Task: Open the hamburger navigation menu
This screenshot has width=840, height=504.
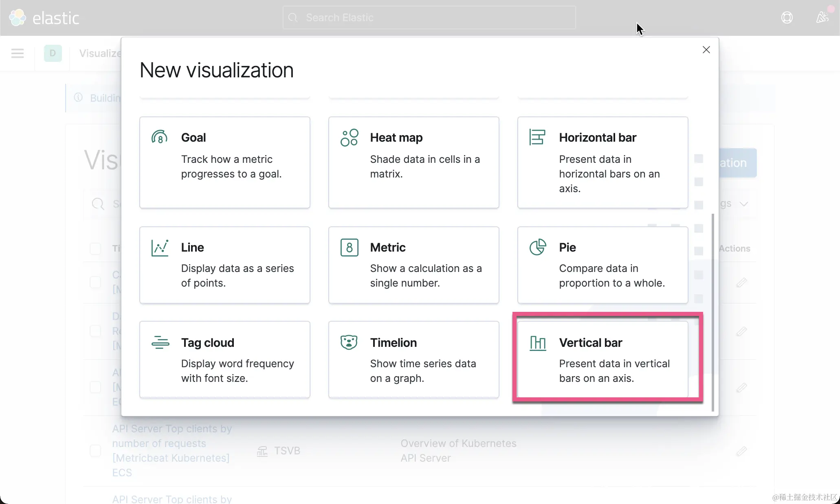Action: coord(18,53)
